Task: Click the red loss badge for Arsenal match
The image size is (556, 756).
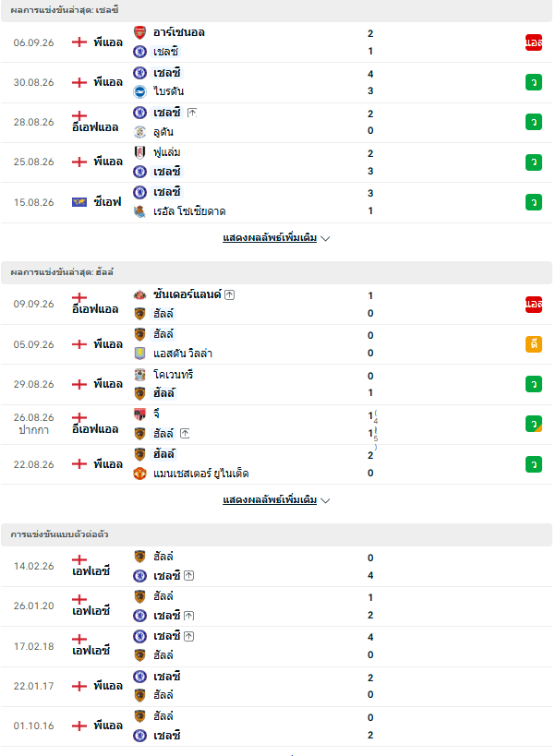Action: 534,42
